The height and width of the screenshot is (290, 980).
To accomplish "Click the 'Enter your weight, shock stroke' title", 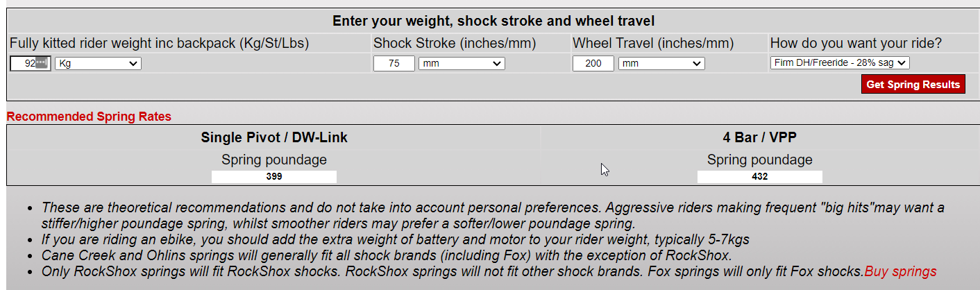I will click(x=493, y=21).
